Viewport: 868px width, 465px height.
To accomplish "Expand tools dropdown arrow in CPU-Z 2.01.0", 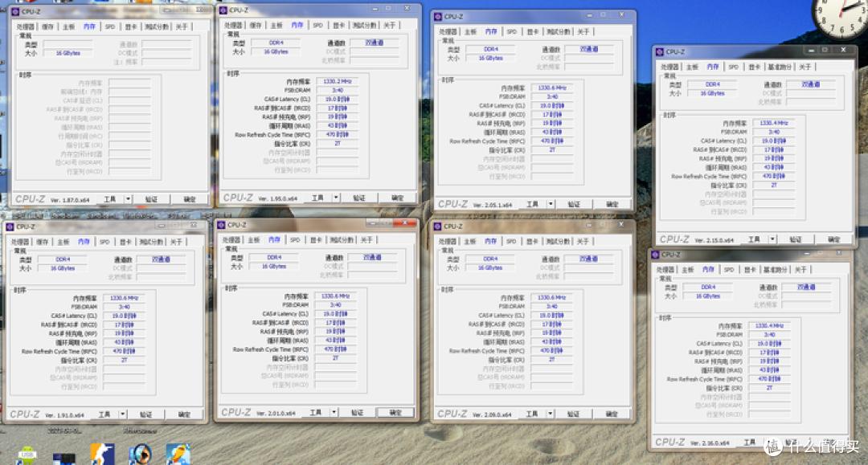I will tap(334, 413).
